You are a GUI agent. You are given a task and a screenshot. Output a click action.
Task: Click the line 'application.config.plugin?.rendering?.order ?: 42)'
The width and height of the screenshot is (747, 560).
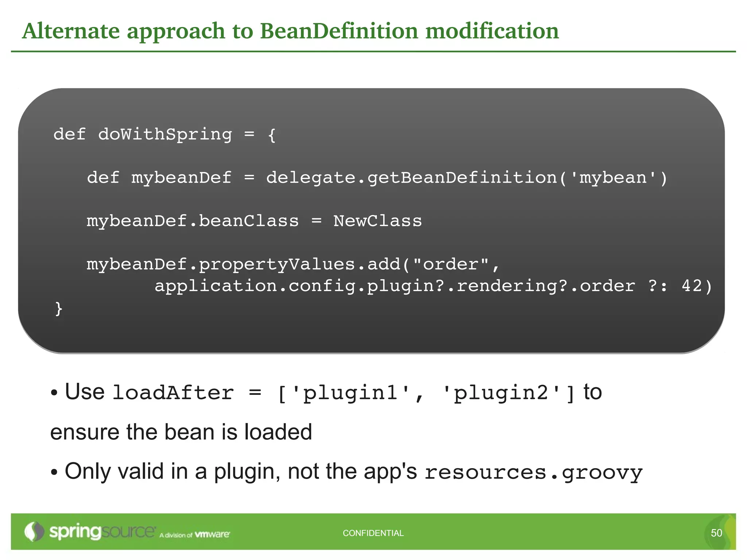point(433,286)
